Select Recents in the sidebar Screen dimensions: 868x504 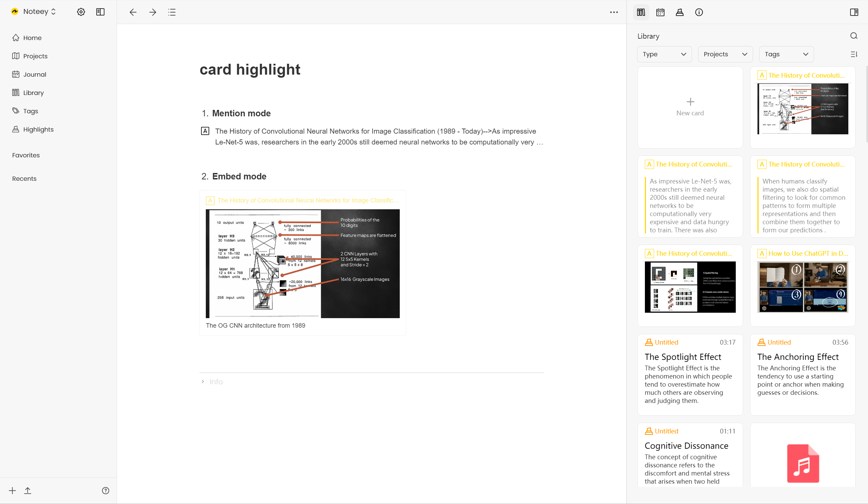pos(24,178)
